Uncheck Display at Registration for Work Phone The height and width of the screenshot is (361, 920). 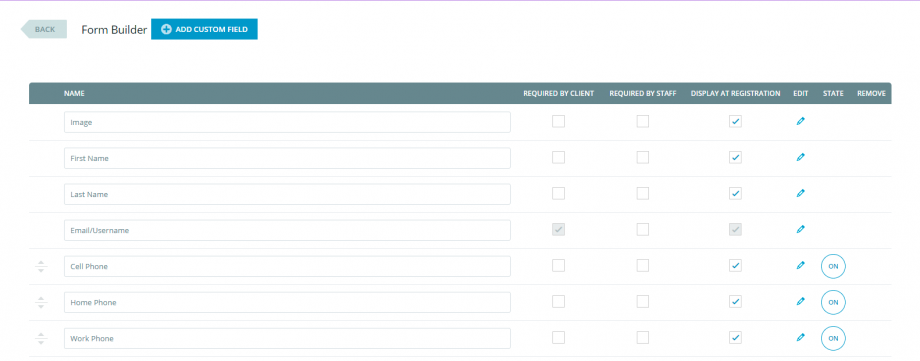735,338
